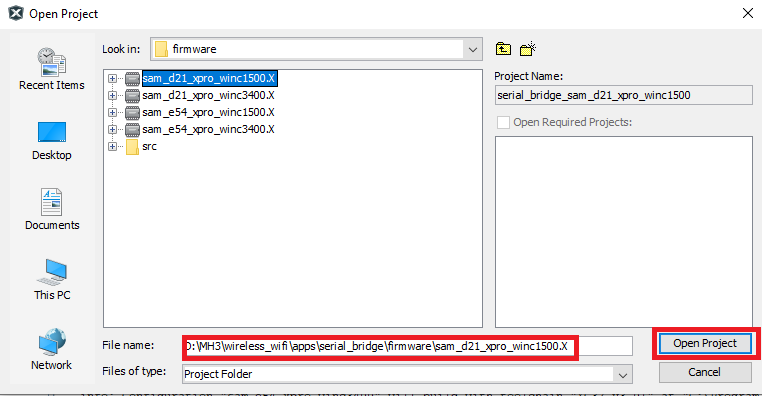Expand the sam_d21_xpro_winc3400.X tree node
The width and height of the screenshot is (762, 396).
112,95
